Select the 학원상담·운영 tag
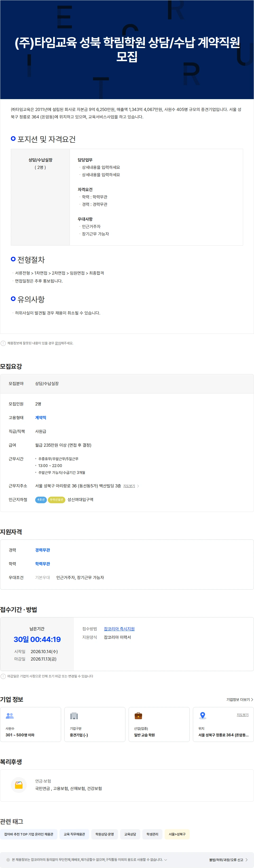This screenshot has height=868, width=254. click(105, 834)
